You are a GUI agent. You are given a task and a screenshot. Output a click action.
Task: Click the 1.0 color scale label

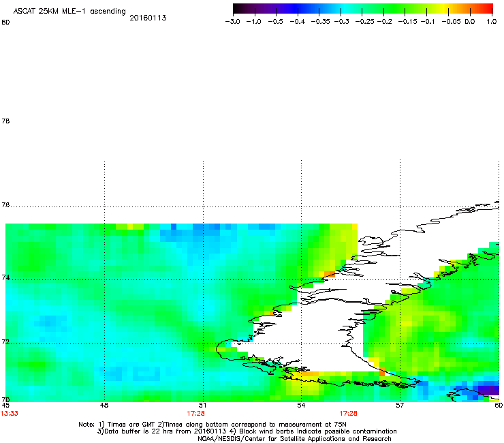492,22
